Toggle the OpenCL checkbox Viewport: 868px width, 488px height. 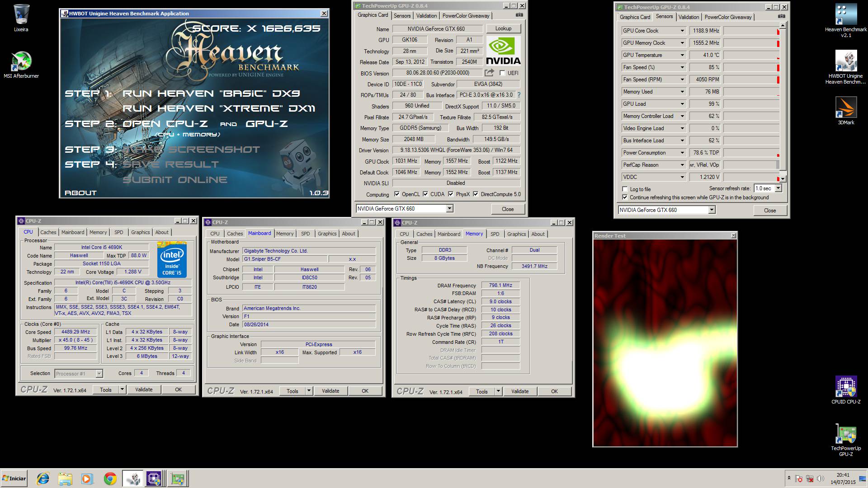(x=397, y=194)
